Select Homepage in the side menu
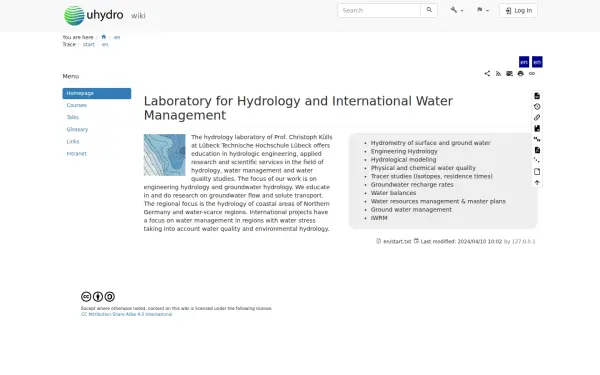 [x=97, y=93]
